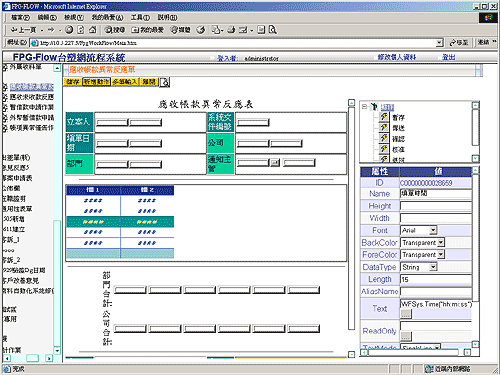Click the AliasName property input field
The image size is (500, 375).
coord(436,291)
